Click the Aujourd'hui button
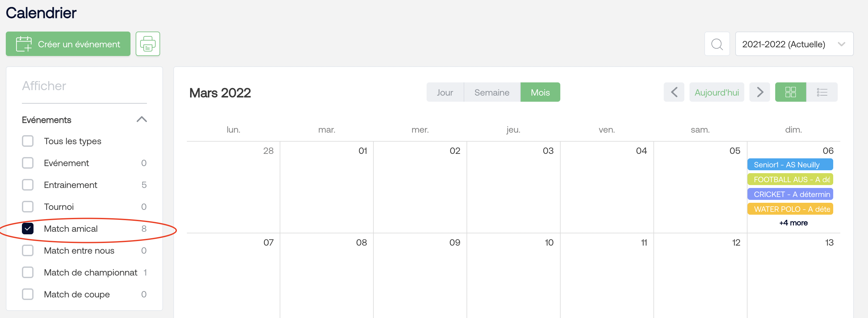This screenshot has width=868, height=318. [x=717, y=92]
